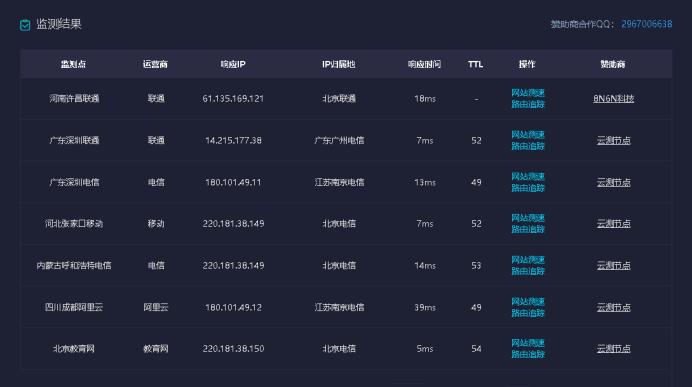Click 网站测速 in the 河北张家口移动 row
Screen dimensions: 692x387
point(528,218)
